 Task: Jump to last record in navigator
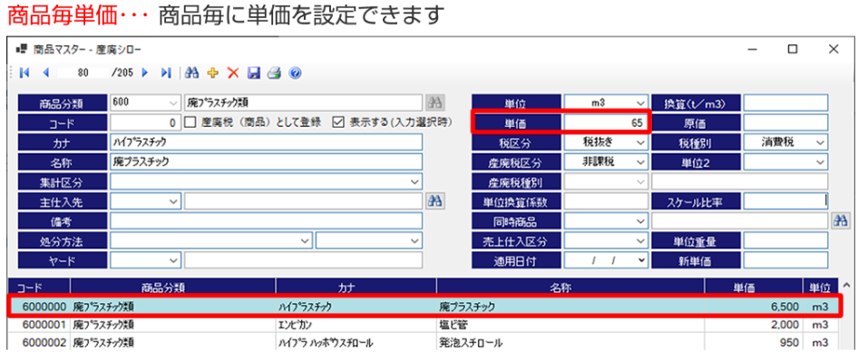pos(166,73)
